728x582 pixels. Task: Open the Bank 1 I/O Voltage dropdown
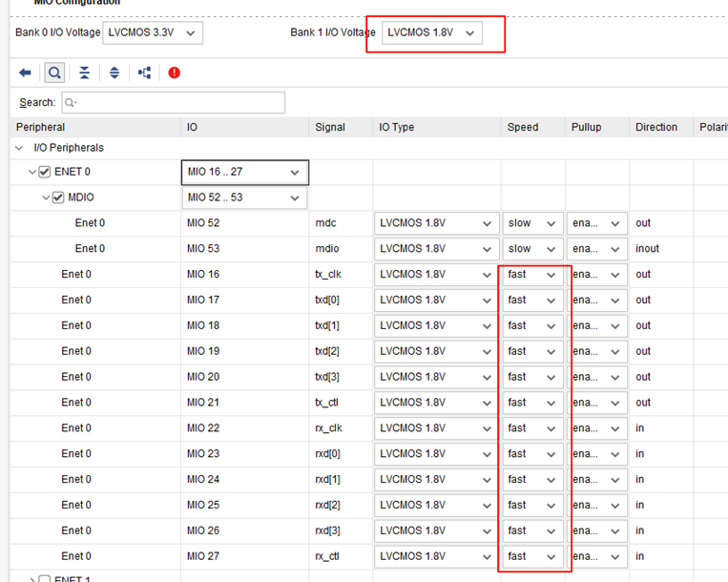[432, 33]
